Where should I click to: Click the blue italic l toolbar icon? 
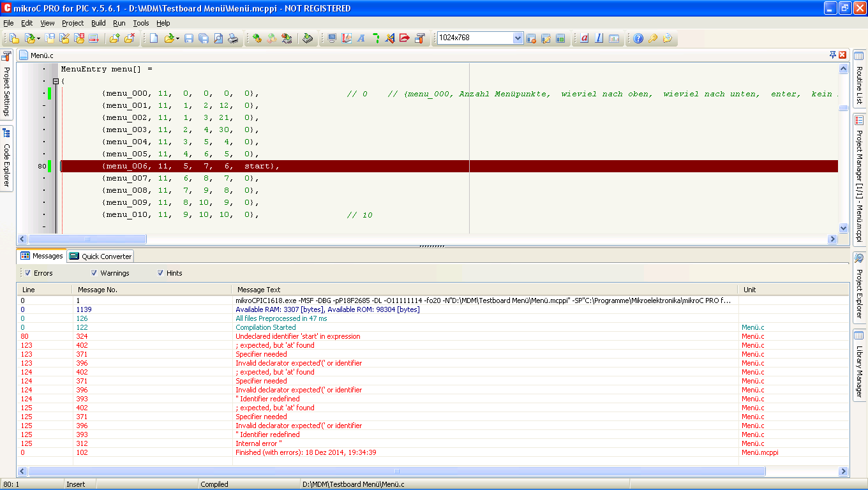point(599,38)
